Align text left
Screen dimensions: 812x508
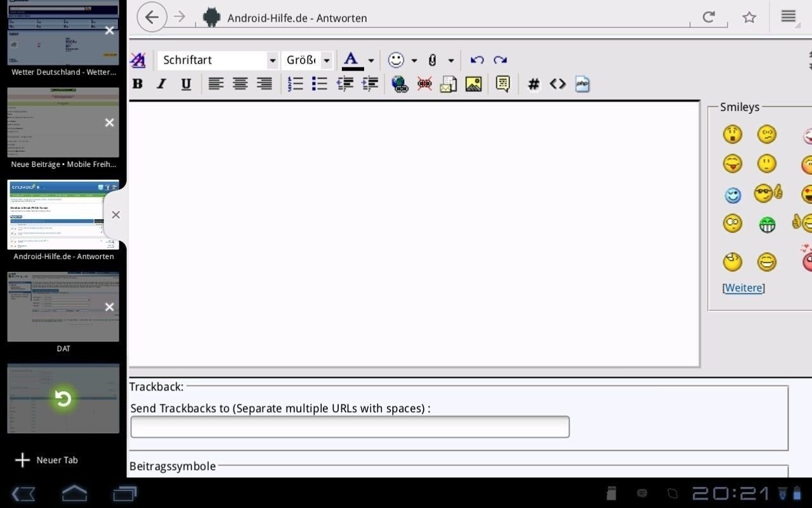216,84
